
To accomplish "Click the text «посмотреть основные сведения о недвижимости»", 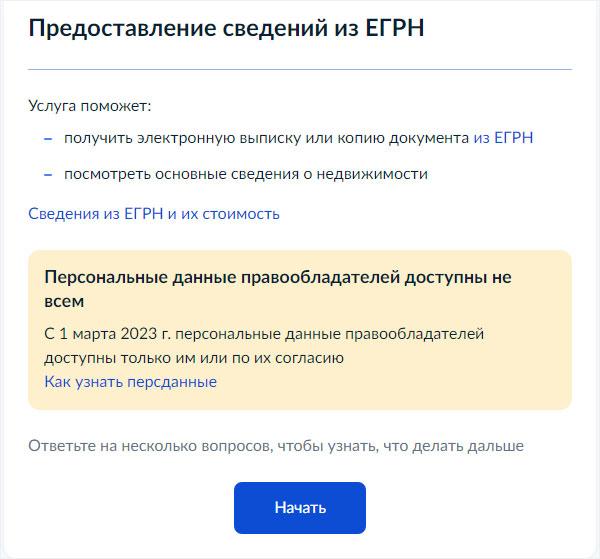I will (246, 174).
